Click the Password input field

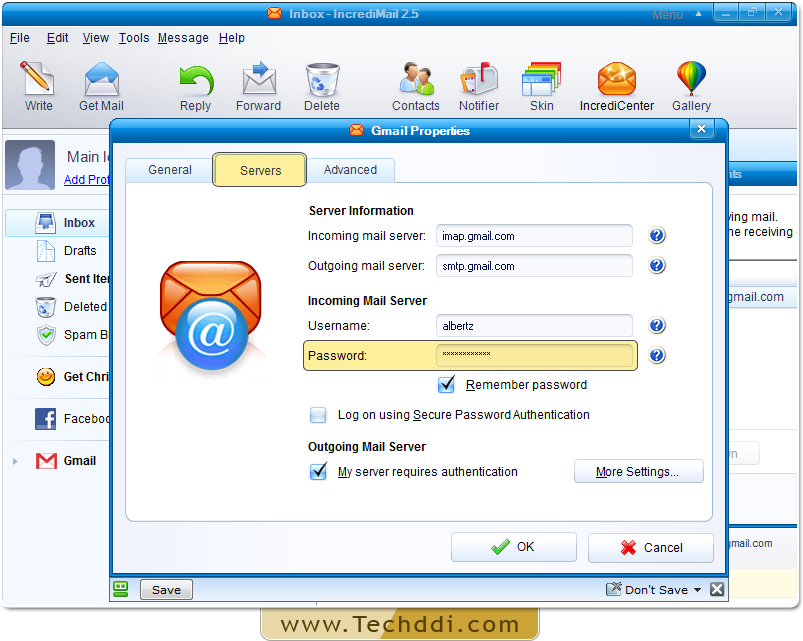(x=534, y=355)
